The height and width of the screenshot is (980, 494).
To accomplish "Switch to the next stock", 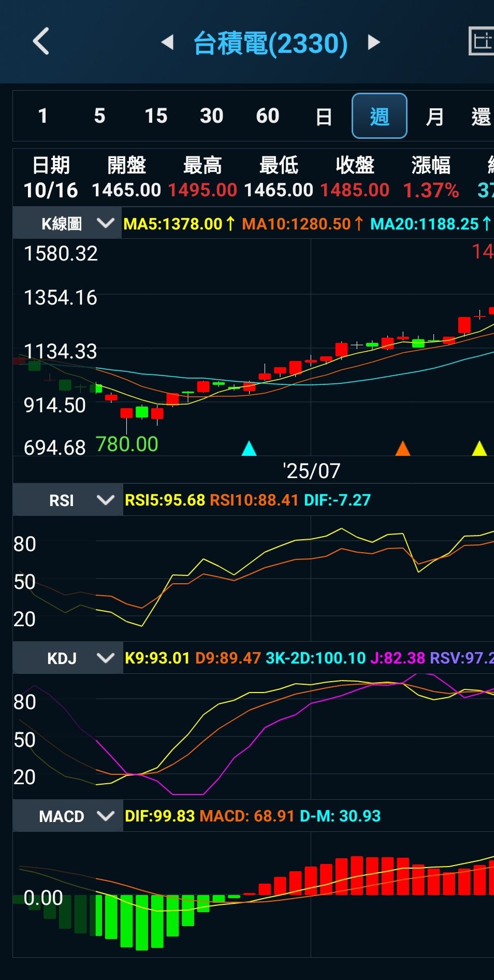I will tap(374, 42).
